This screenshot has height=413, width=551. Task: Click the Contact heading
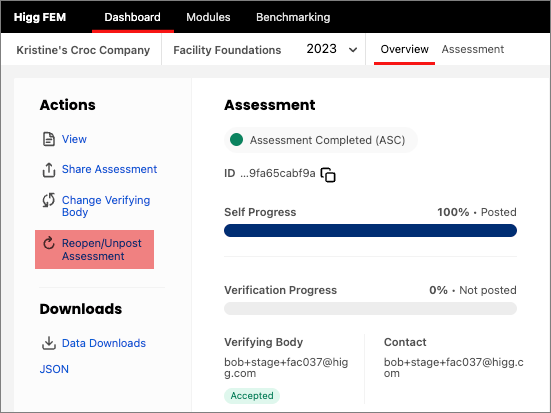[405, 342]
